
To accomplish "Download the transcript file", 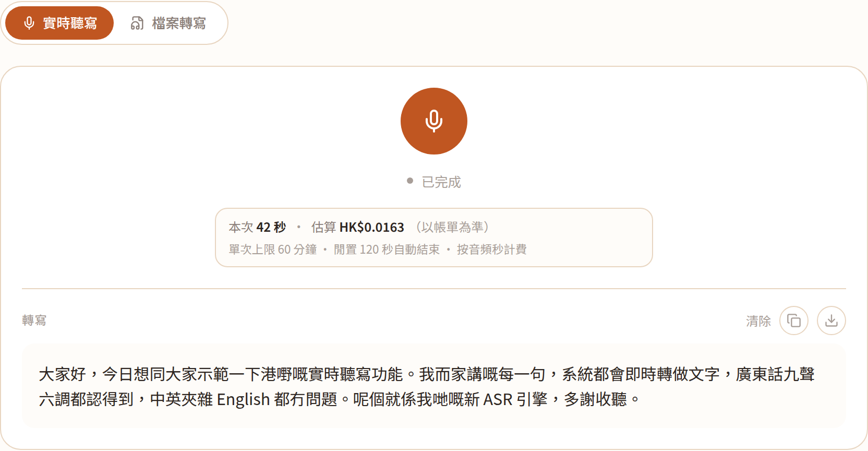I will click(x=831, y=321).
